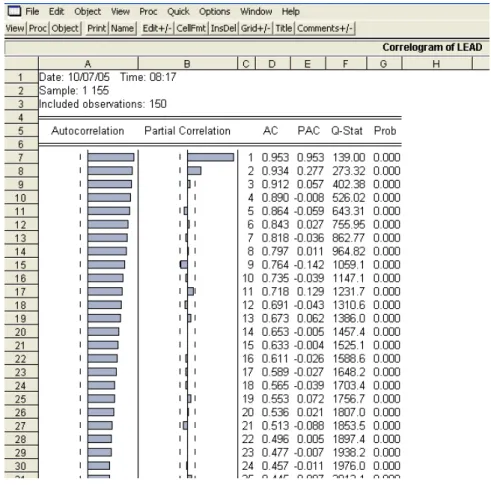Click the Proc toolbar button
The height and width of the screenshot is (485, 491).
[38, 28]
